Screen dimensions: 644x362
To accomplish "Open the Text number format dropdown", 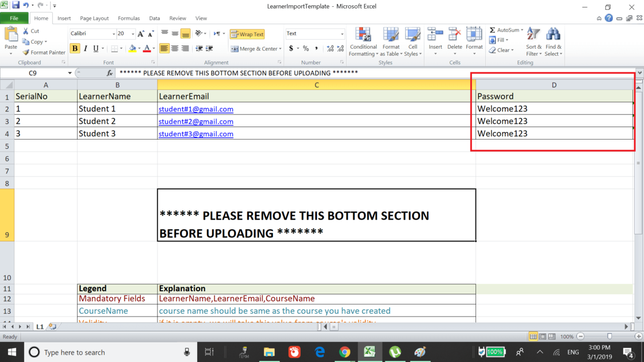I will tap(342, 34).
